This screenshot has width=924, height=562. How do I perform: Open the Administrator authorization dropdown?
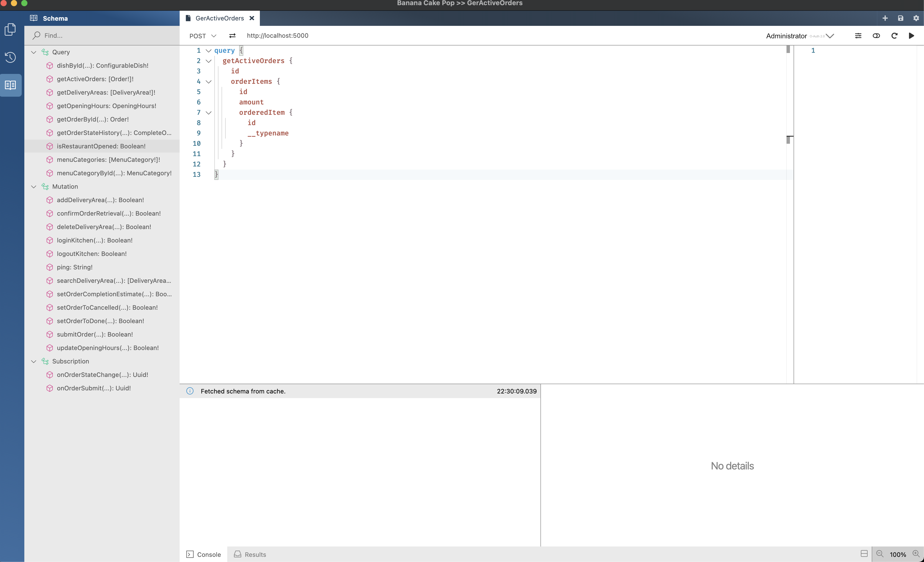pos(831,36)
